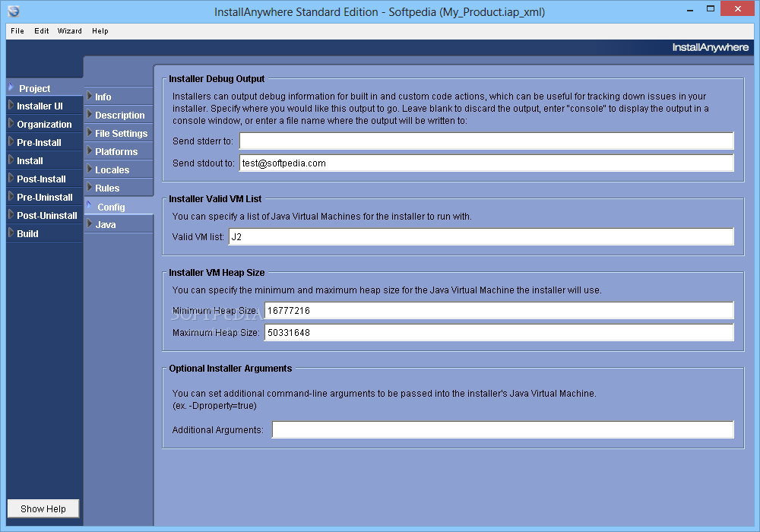This screenshot has width=760, height=532.
Task: Open the Java subtab
Action: [119, 225]
